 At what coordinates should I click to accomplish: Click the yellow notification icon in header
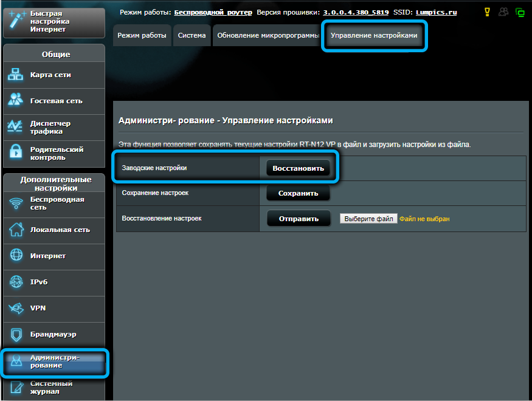click(x=486, y=12)
